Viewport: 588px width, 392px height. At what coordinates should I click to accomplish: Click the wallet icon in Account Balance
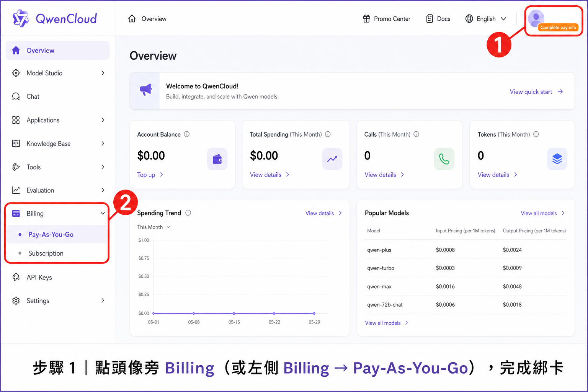217,159
